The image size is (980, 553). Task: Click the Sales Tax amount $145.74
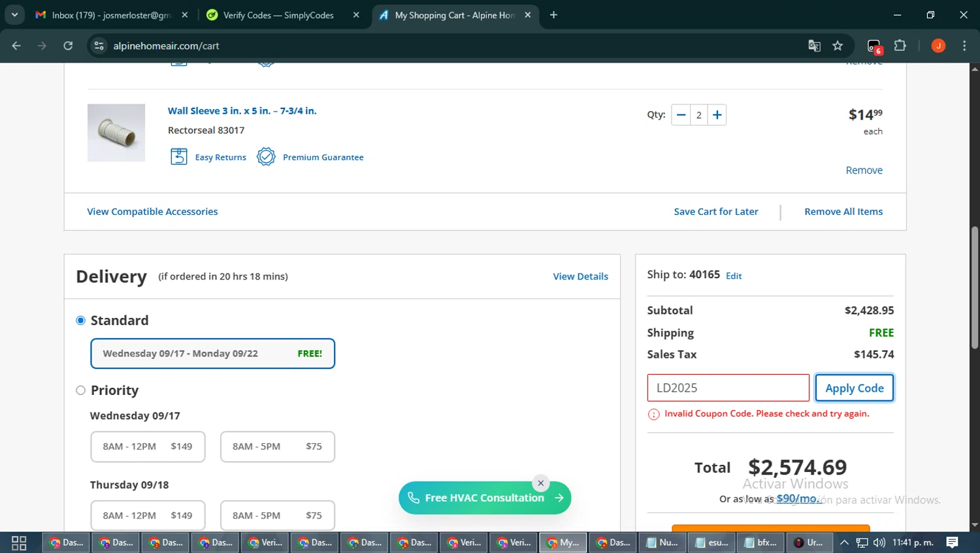874,355
